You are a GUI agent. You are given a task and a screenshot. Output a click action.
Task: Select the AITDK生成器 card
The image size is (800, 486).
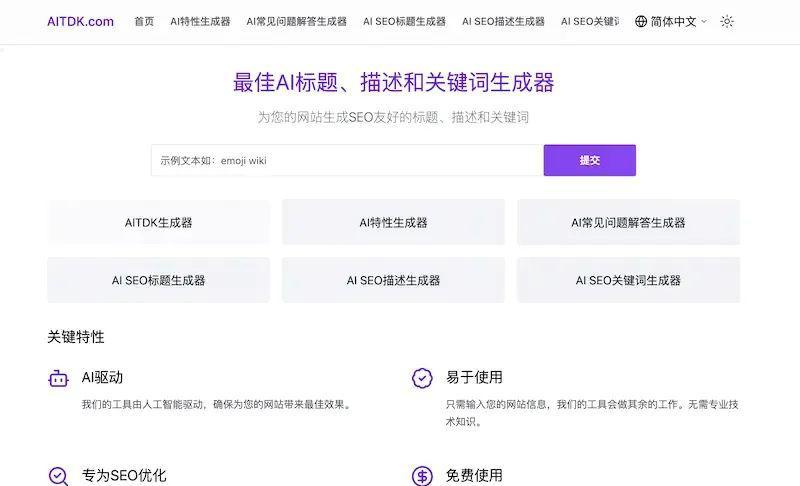coord(158,223)
